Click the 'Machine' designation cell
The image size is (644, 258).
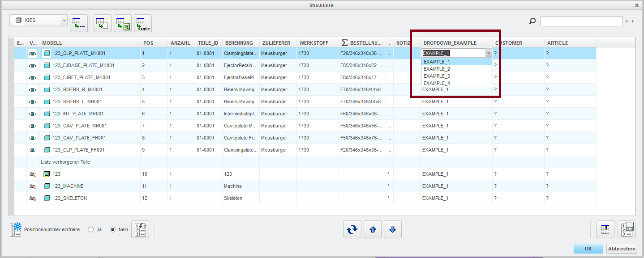(x=241, y=186)
